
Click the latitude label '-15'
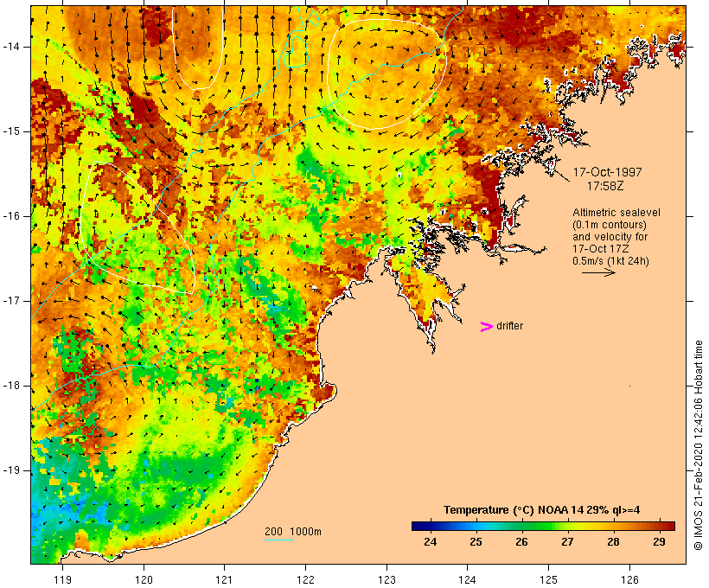click(10, 131)
